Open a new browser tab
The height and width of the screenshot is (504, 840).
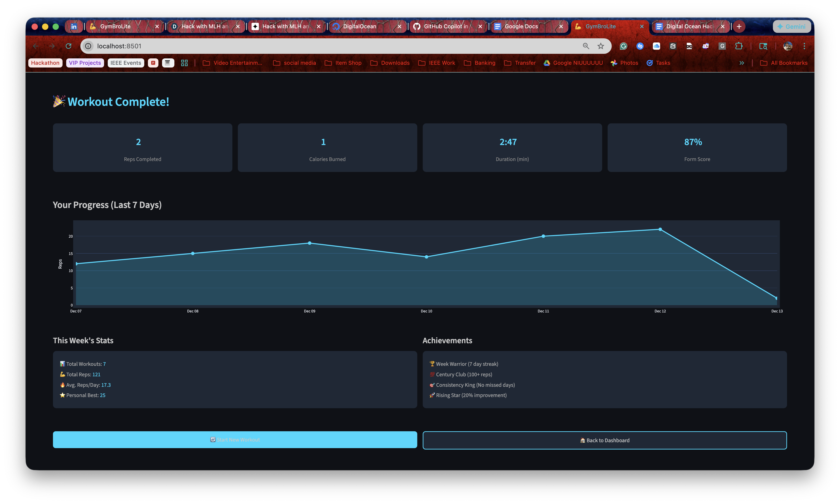[739, 26]
